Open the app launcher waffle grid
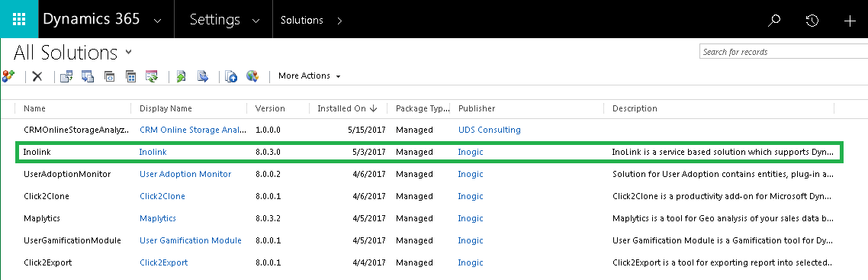This screenshot has height=280, width=868. point(19,19)
